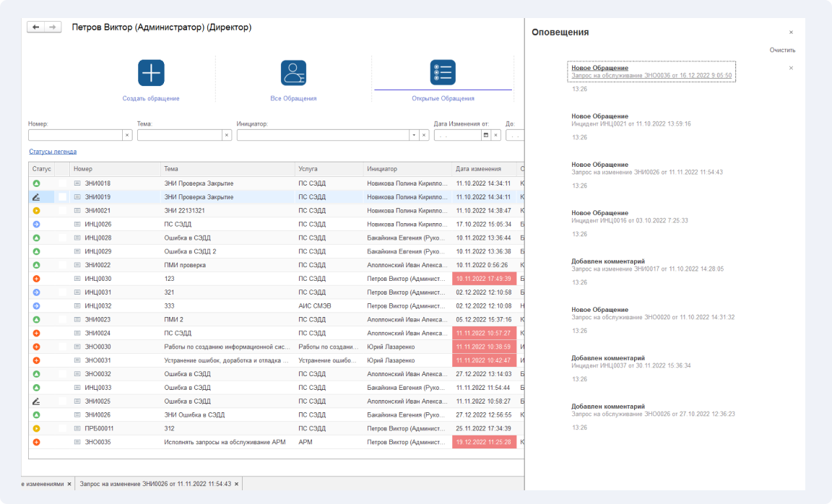Image resolution: width=832 pixels, height=504 pixels.
Task: Sort by Дата изменения column header
Action: coord(478,169)
